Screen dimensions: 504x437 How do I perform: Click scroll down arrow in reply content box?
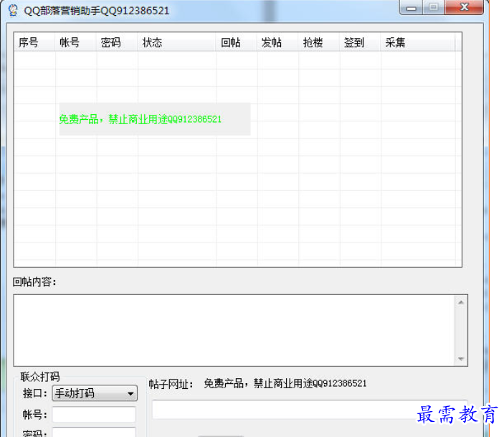(461, 359)
